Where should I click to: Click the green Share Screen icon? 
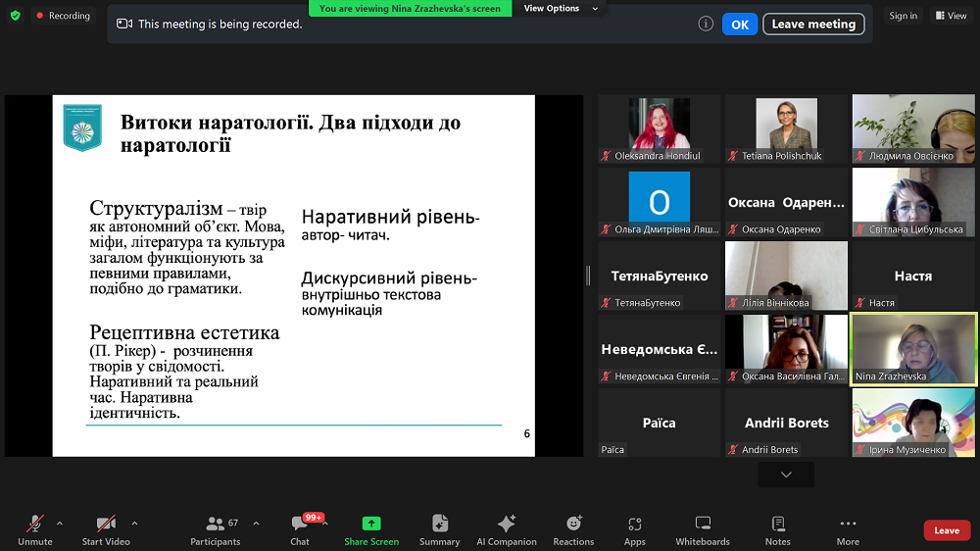click(x=371, y=524)
